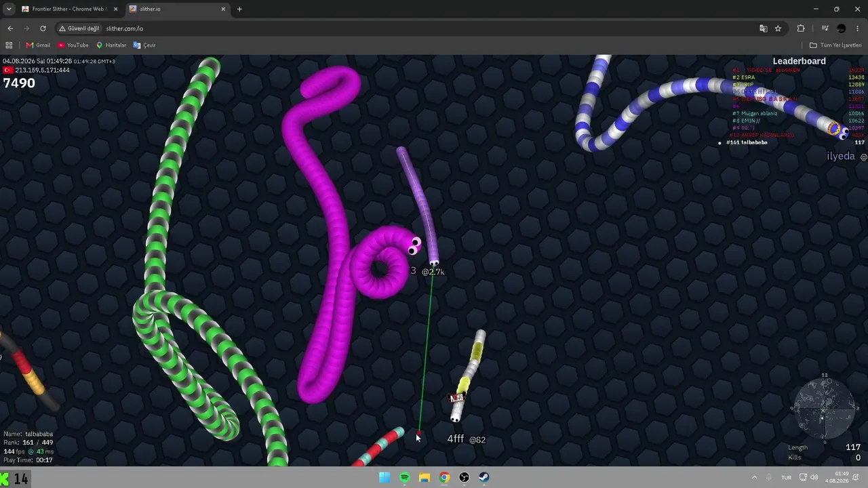The width and height of the screenshot is (868, 488).
Task: Open OBS Studio from the taskbar
Action: tap(464, 477)
